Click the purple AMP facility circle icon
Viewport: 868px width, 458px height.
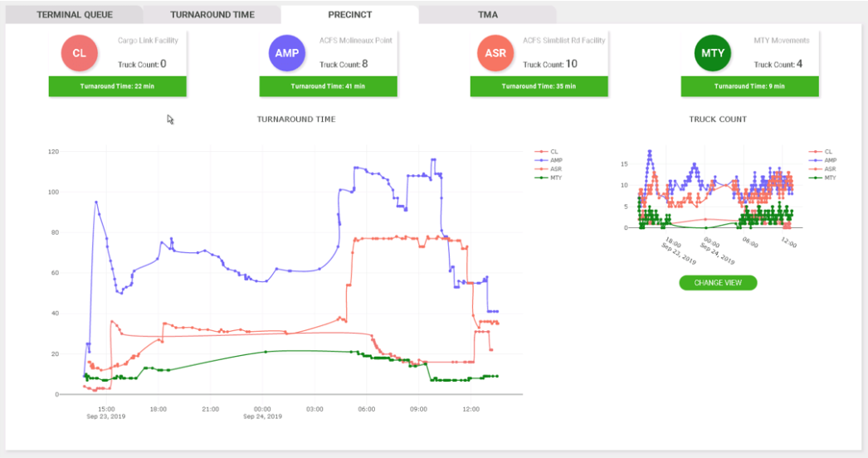287,53
